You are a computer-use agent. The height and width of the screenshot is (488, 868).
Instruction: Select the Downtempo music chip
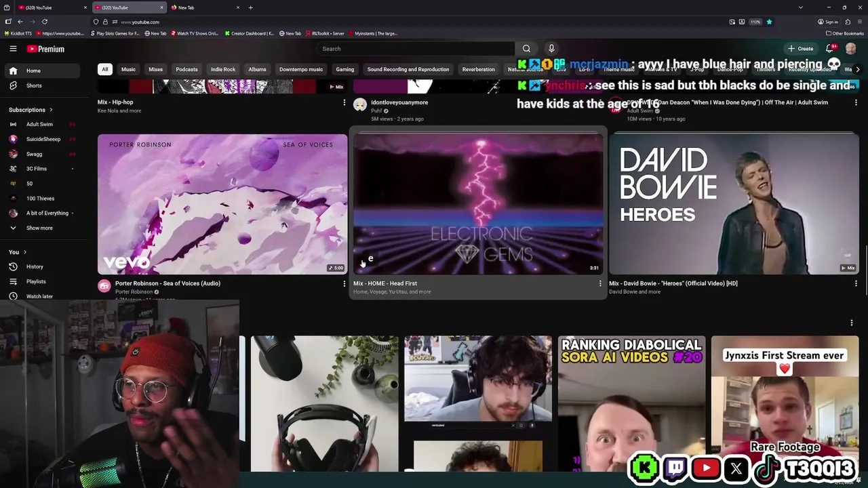tap(301, 69)
